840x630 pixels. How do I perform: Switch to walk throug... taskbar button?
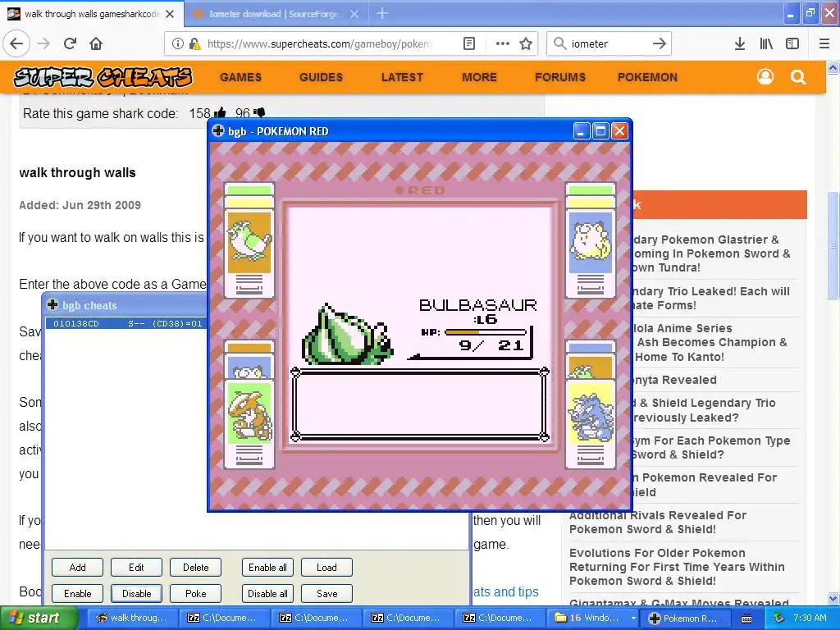[132, 619]
